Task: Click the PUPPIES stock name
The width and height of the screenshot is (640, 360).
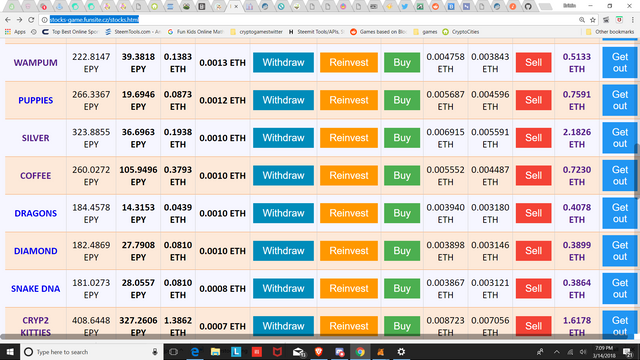Action: pyautogui.click(x=36, y=100)
